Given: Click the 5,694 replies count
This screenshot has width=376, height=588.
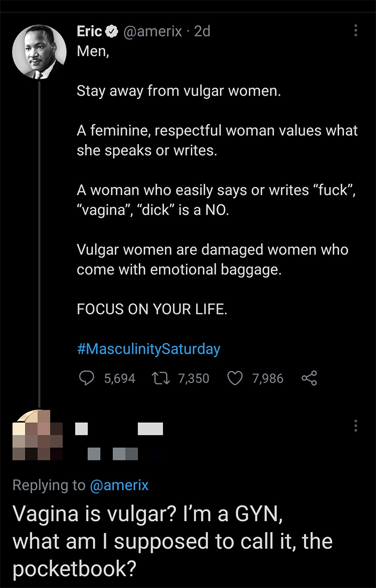Looking at the screenshot, I should point(119,379).
